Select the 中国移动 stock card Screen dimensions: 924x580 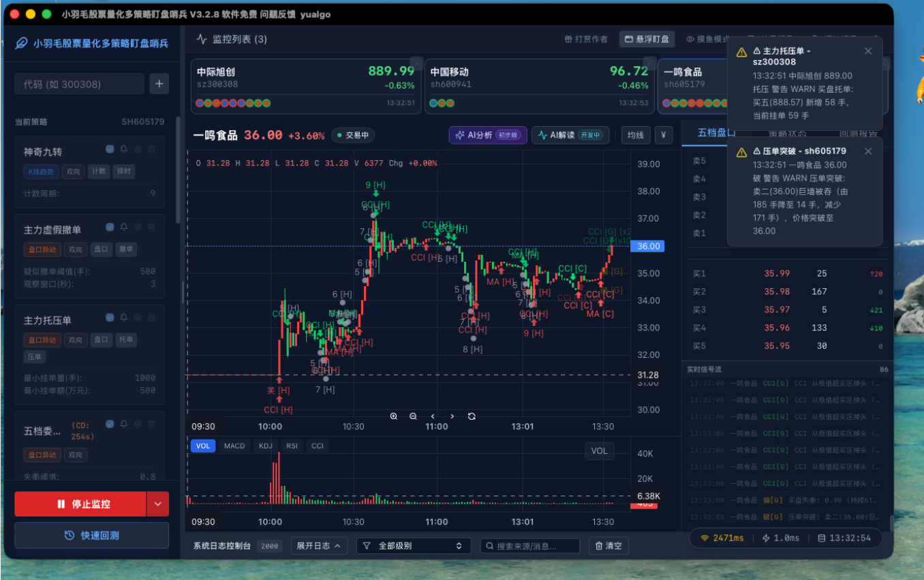point(538,86)
